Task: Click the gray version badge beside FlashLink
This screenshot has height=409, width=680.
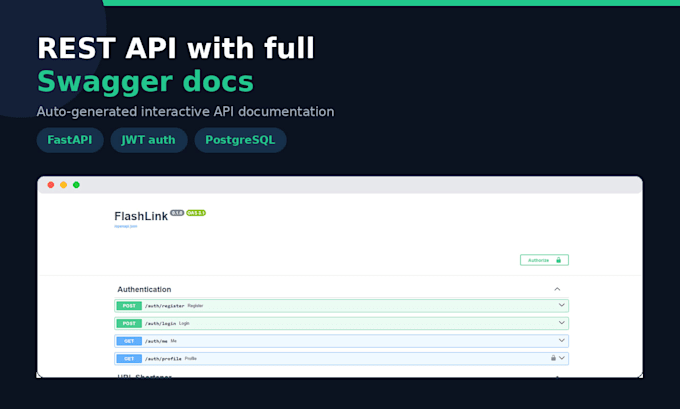Action: click(x=177, y=213)
